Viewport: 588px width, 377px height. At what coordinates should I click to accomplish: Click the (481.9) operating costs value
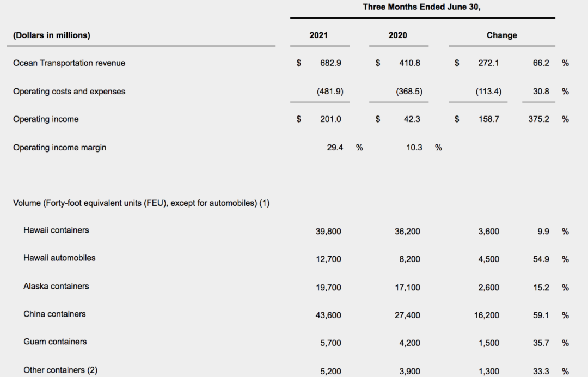pos(330,92)
